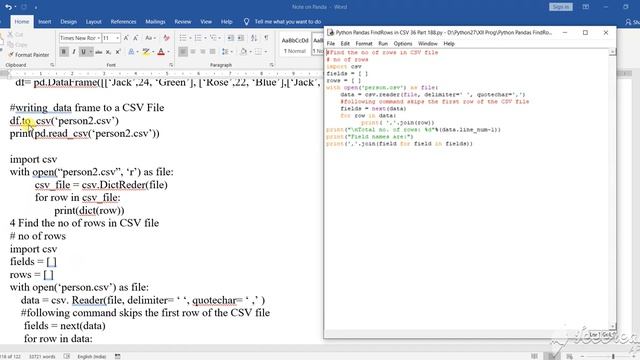Click the zoom out minus button

[582, 356]
